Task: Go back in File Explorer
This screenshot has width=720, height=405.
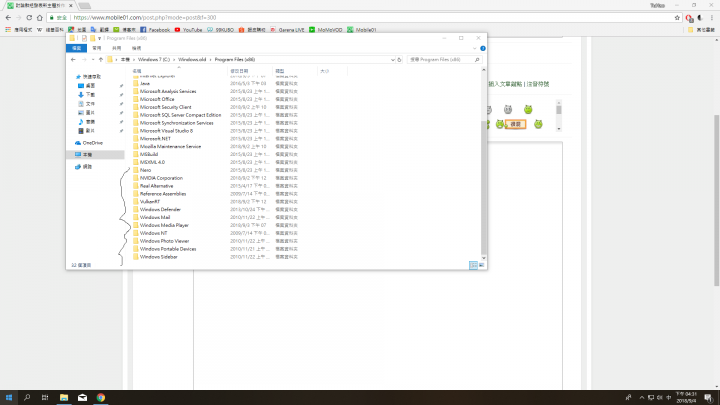Action: point(73,60)
